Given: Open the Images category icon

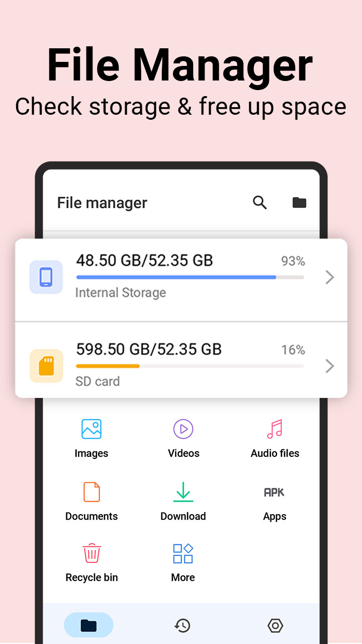Looking at the screenshot, I should [x=92, y=429].
